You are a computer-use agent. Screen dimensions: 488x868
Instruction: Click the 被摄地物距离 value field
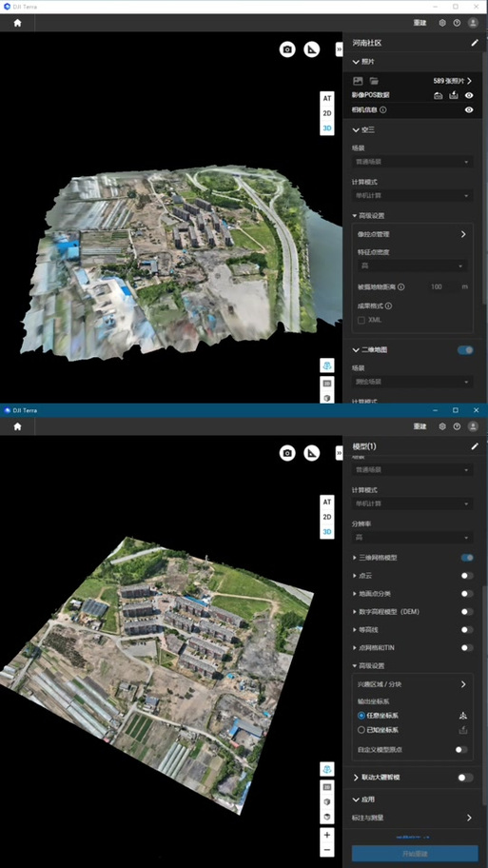tap(441, 287)
